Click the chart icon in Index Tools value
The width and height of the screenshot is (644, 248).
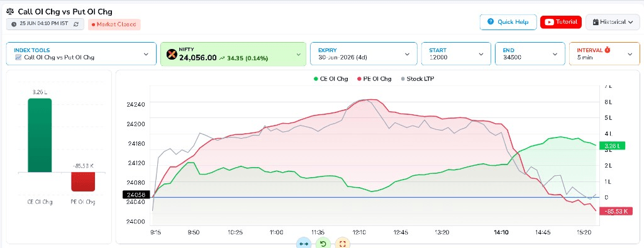pyautogui.click(x=18, y=57)
